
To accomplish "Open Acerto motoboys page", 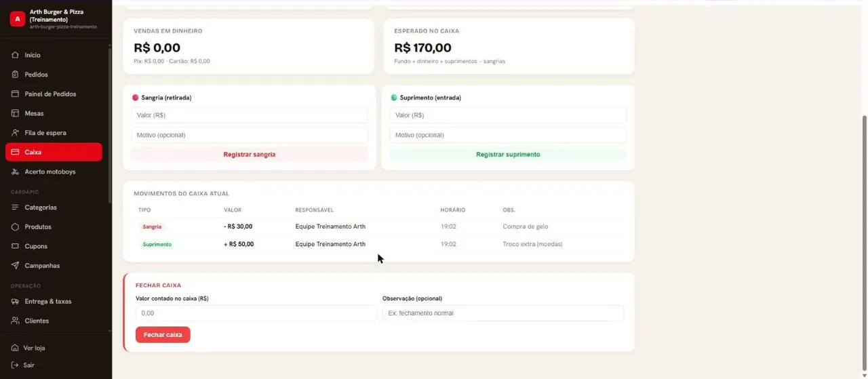I will (54, 172).
